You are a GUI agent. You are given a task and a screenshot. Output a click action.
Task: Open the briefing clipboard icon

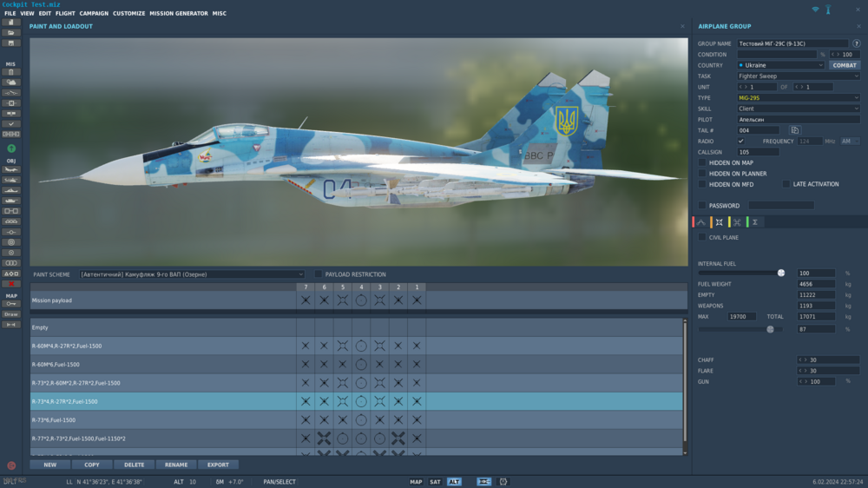[11, 72]
